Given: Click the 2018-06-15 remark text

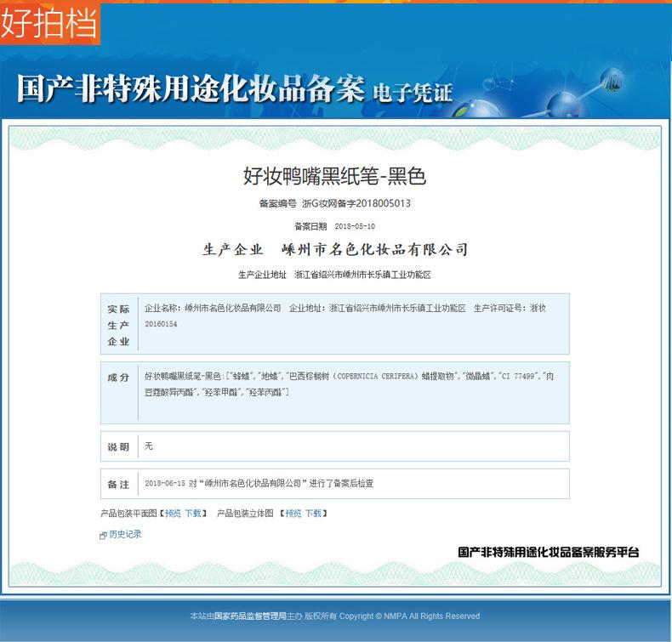Looking at the screenshot, I should [x=259, y=484].
